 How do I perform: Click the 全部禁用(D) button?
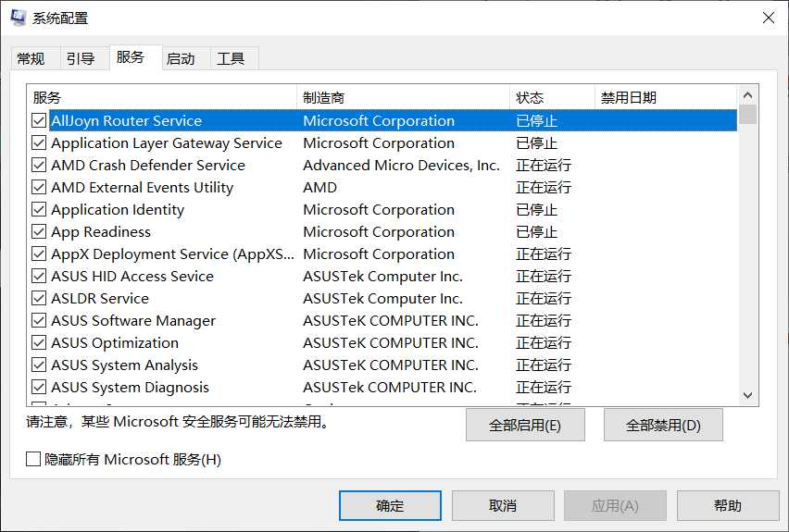pyautogui.click(x=663, y=425)
